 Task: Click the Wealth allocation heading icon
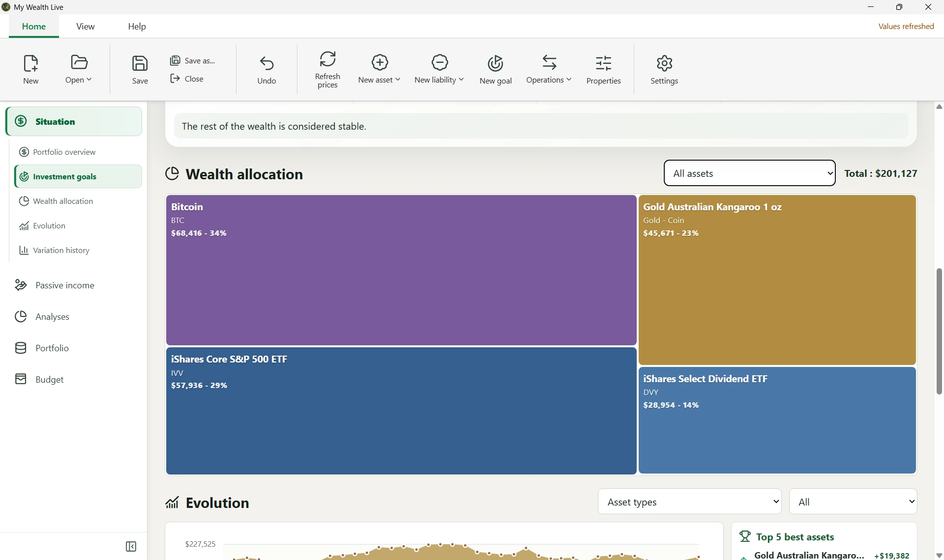(x=172, y=174)
